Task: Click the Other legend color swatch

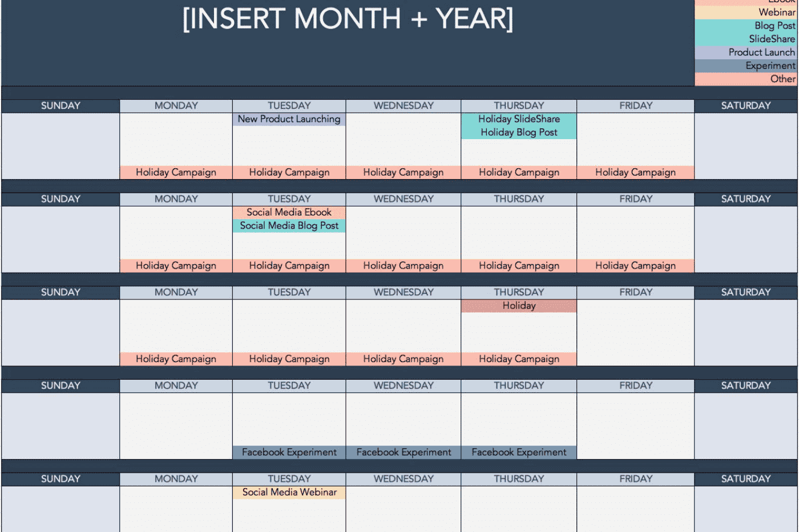Action: click(x=745, y=79)
